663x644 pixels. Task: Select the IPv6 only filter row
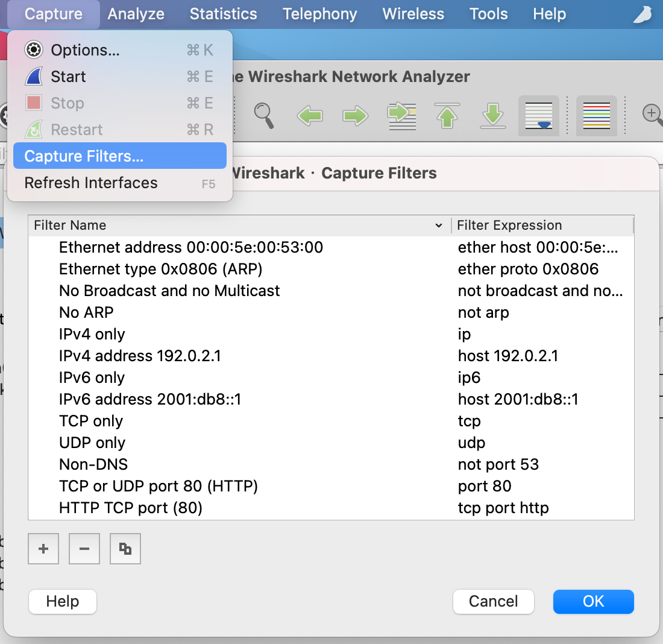[x=92, y=377]
